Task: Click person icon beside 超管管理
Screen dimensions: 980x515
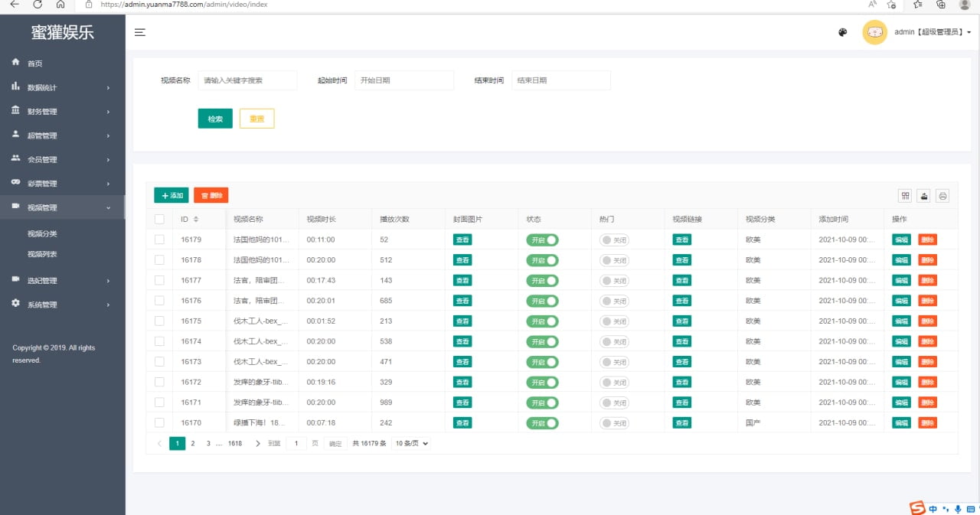Action: pyautogui.click(x=15, y=134)
